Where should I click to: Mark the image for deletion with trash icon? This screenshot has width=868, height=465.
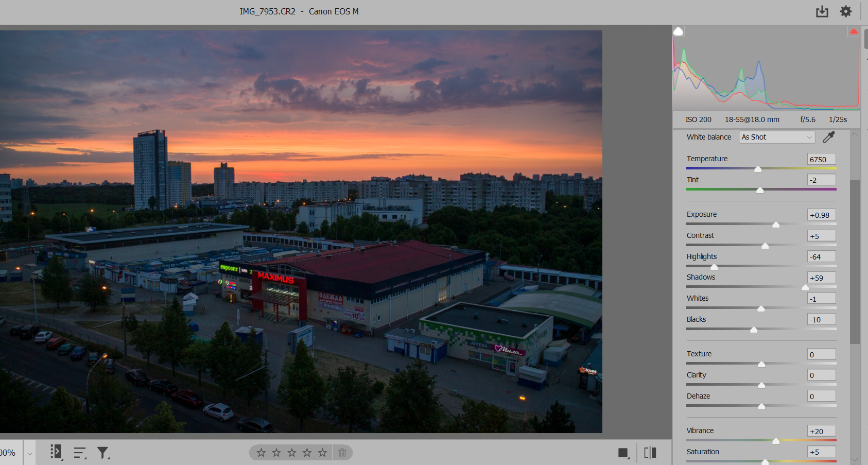(342, 453)
